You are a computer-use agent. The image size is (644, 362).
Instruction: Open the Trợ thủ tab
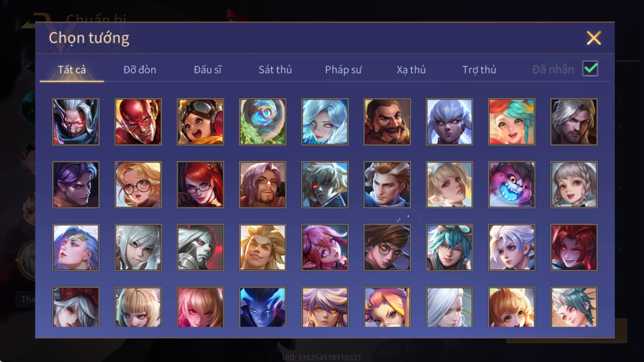(x=479, y=70)
